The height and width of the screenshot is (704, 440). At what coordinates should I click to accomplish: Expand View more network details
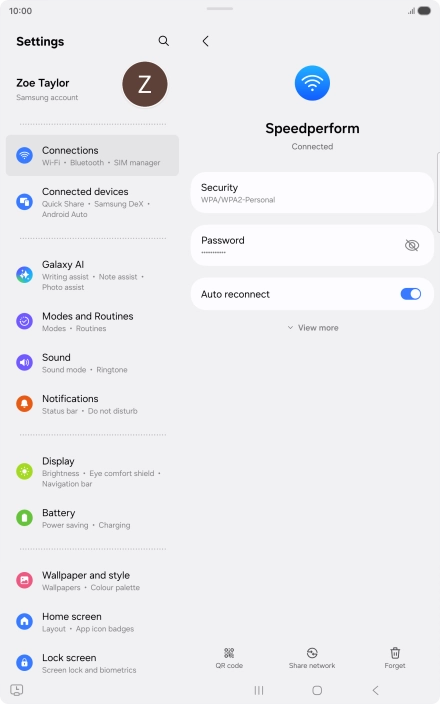[312, 328]
